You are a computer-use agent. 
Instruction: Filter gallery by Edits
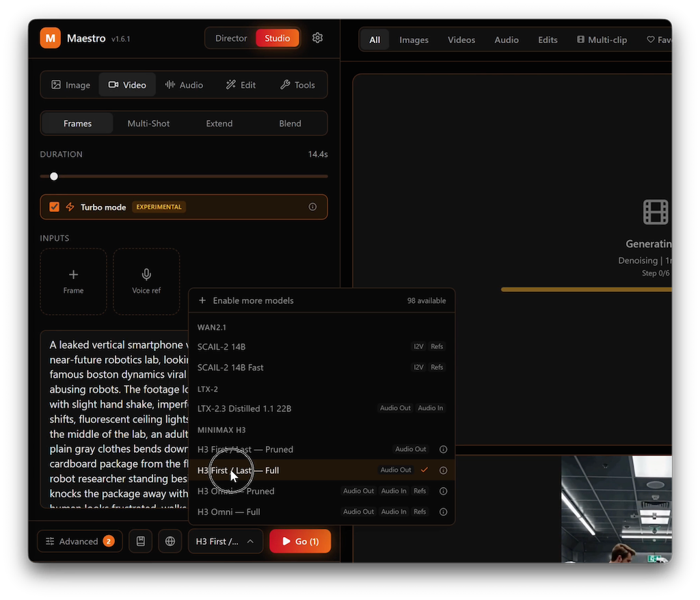click(x=548, y=40)
